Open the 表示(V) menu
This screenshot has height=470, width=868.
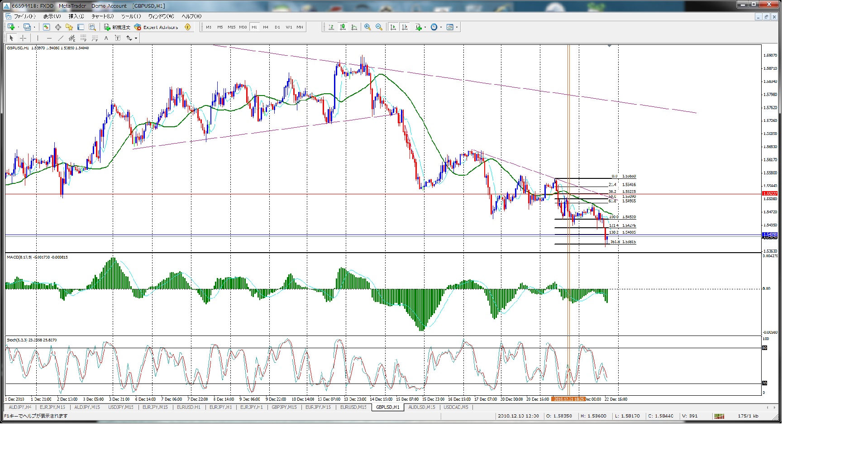[x=52, y=16]
